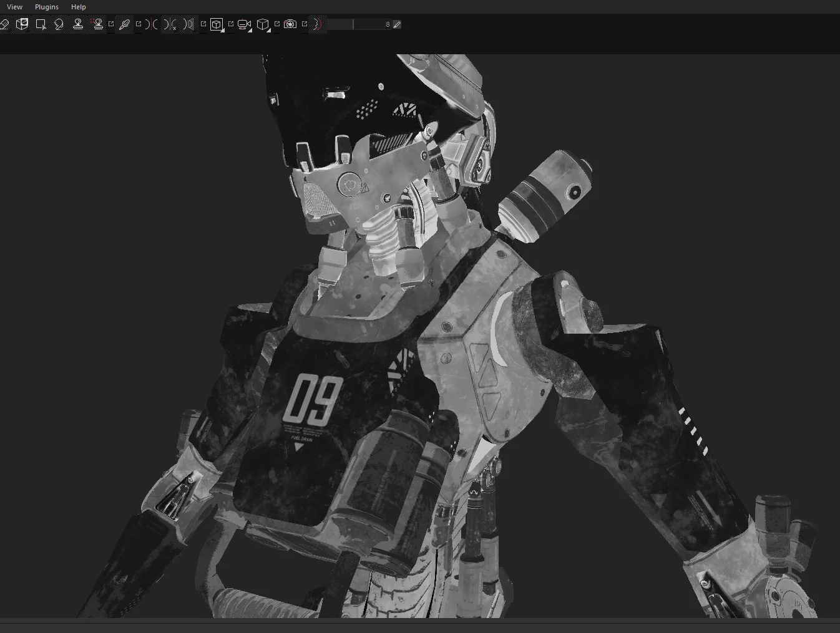Toggle the symmetry icon with small x
Image resolution: width=840 pixels, height=633 pixels.
[170, 24]
